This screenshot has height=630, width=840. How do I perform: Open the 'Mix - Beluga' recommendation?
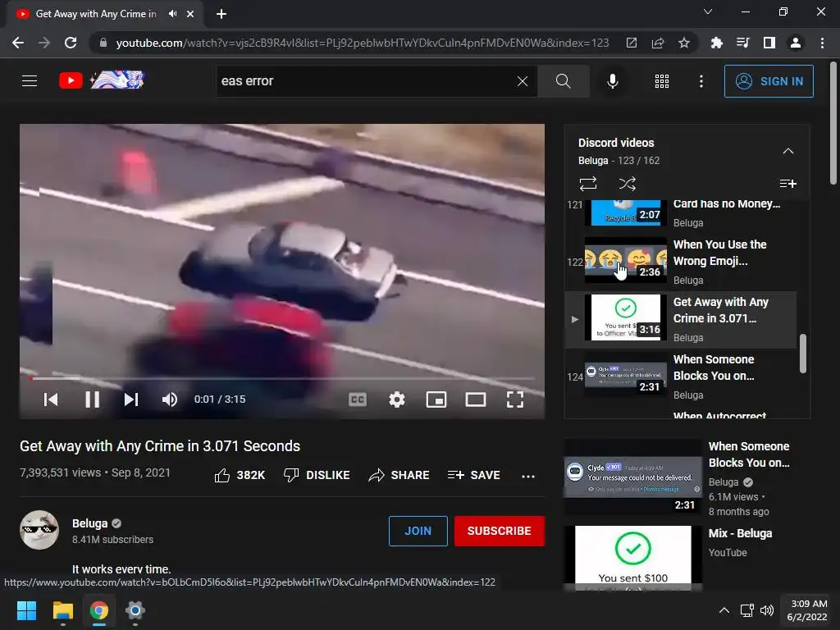(x=741, y=533)
